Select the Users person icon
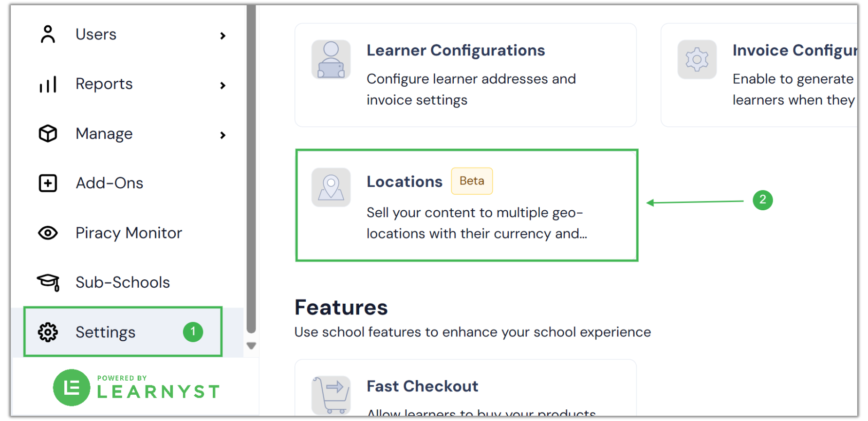The height and width of the screenshot is (421, 868). pos(47,33)
